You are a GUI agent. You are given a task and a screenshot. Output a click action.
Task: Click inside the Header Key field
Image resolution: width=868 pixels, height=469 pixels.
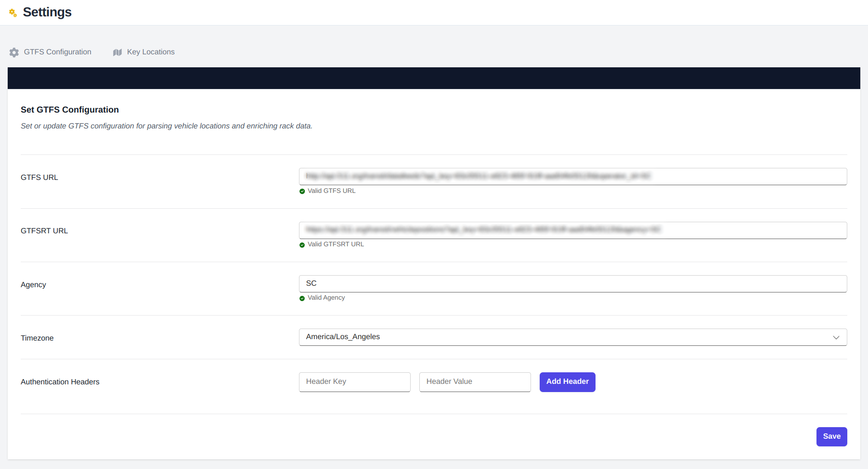(x=354, y=381)
